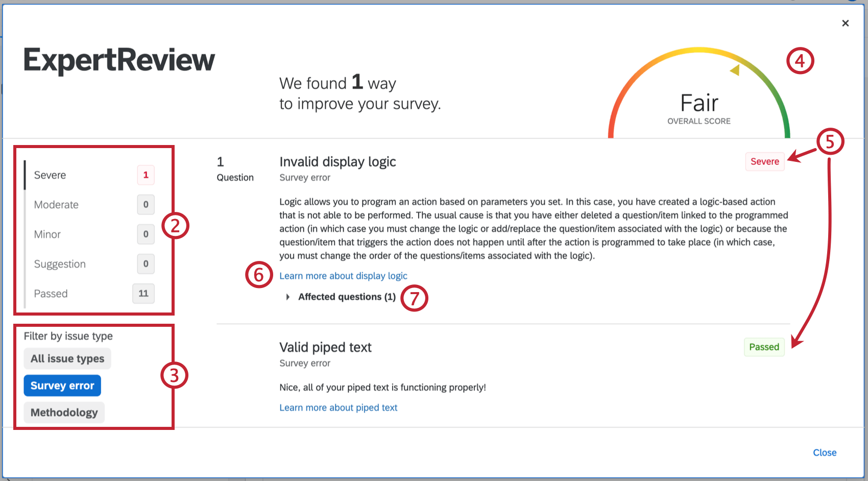Dismiss the dialog with the X icon
The image size is (868, 481).
tap(845, 23)
